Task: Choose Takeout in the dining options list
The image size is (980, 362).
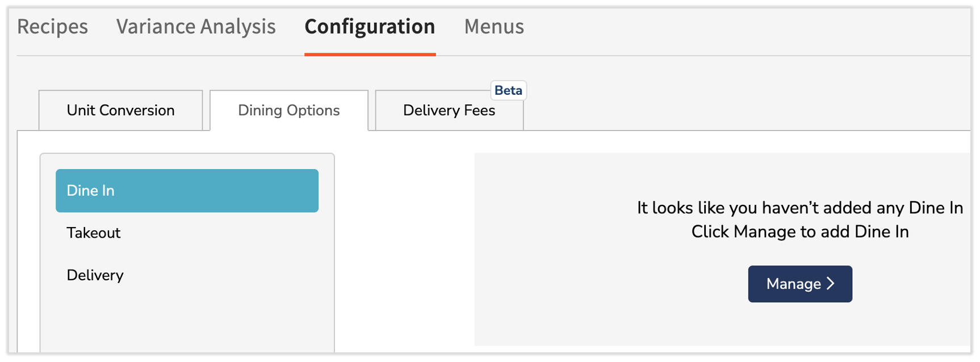Action: [x=94, y=233]
